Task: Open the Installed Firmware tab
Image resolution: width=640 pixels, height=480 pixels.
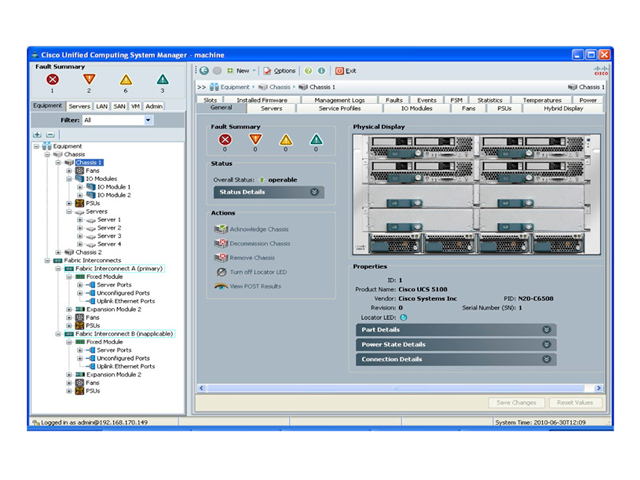Action: [x=262, y=100]
